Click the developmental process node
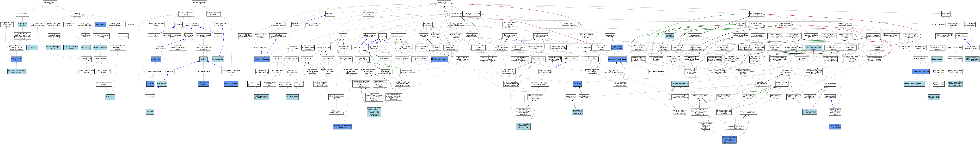980x144 pixels. click(368, 14)
